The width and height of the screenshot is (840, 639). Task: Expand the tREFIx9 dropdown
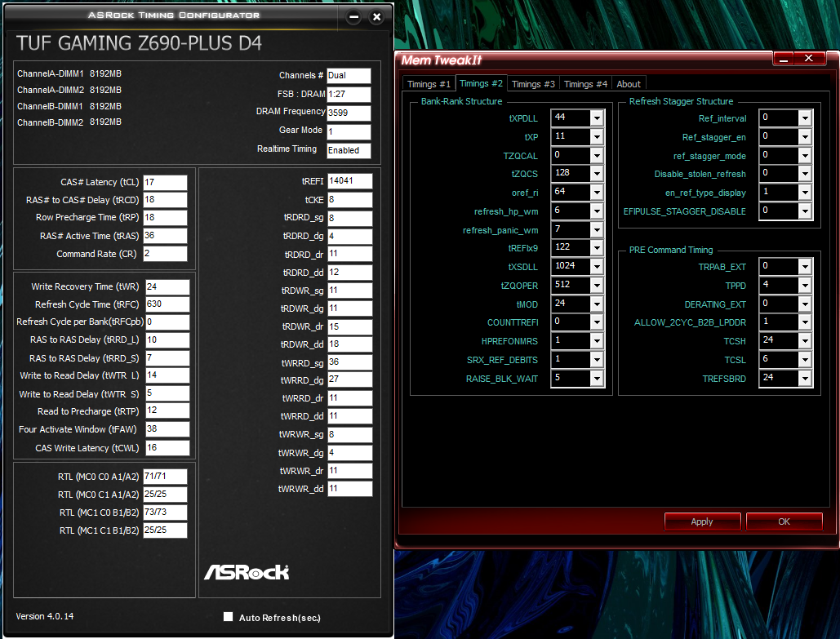click(x=596, y=248)
